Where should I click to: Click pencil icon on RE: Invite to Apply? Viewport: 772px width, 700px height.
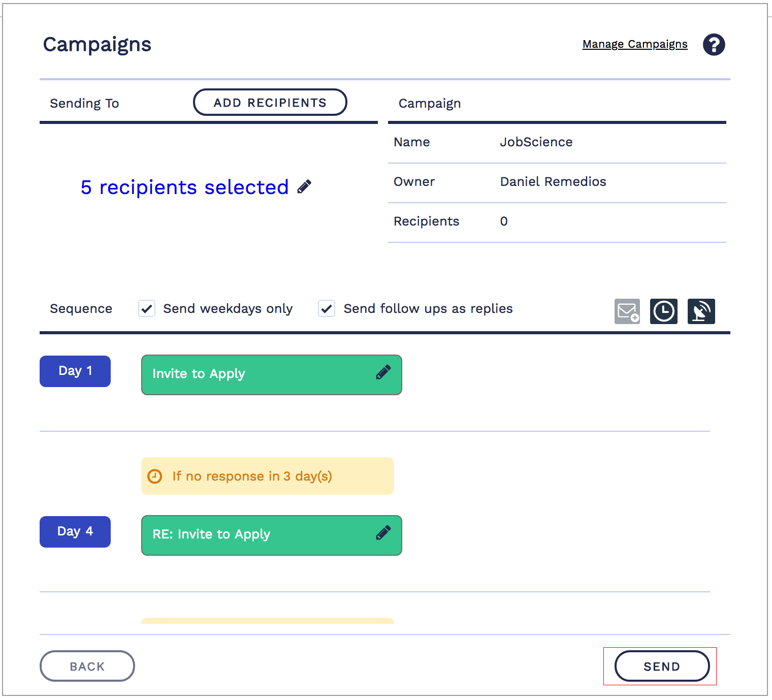click(x=383, y=533)
